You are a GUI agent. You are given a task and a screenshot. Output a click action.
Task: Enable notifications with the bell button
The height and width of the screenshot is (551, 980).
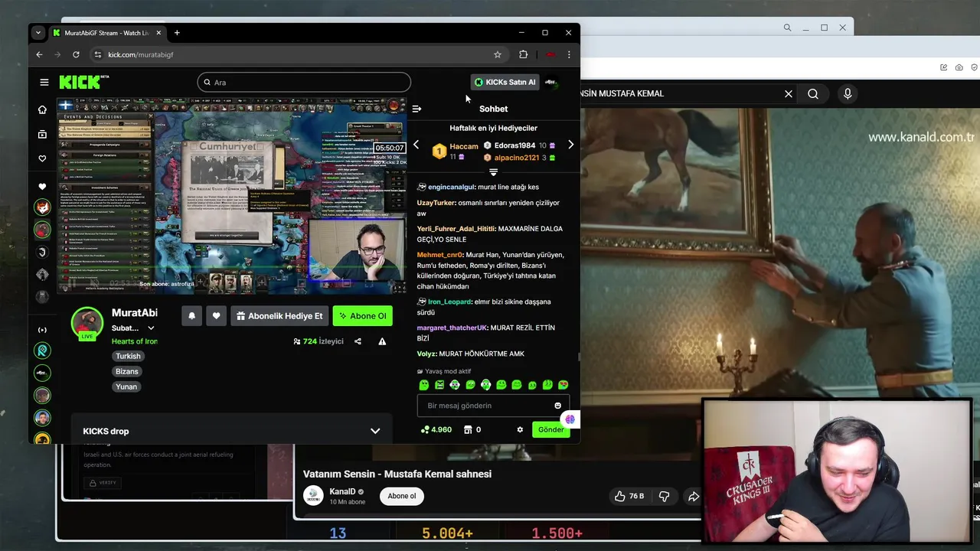[x=191, y=316]
